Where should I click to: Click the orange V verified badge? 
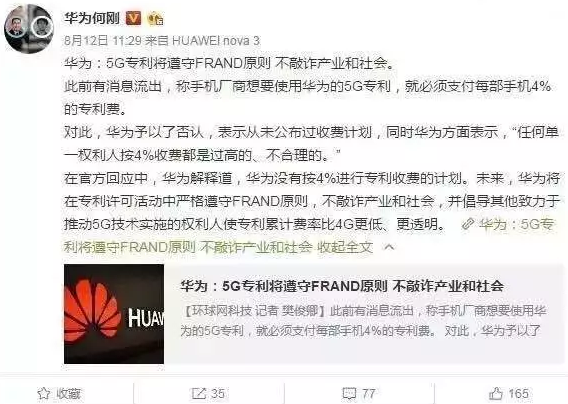[x=133, y=18]
